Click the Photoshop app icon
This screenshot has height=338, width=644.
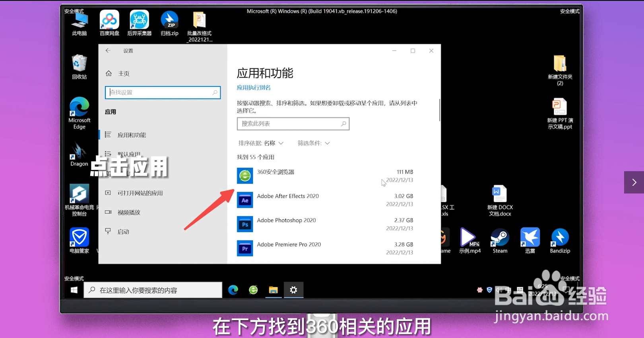click(x=245, y=224)
